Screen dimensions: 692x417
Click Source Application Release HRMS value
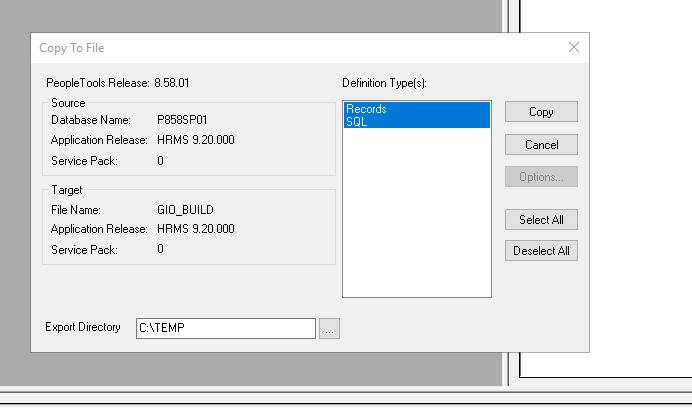coord(196,140)
